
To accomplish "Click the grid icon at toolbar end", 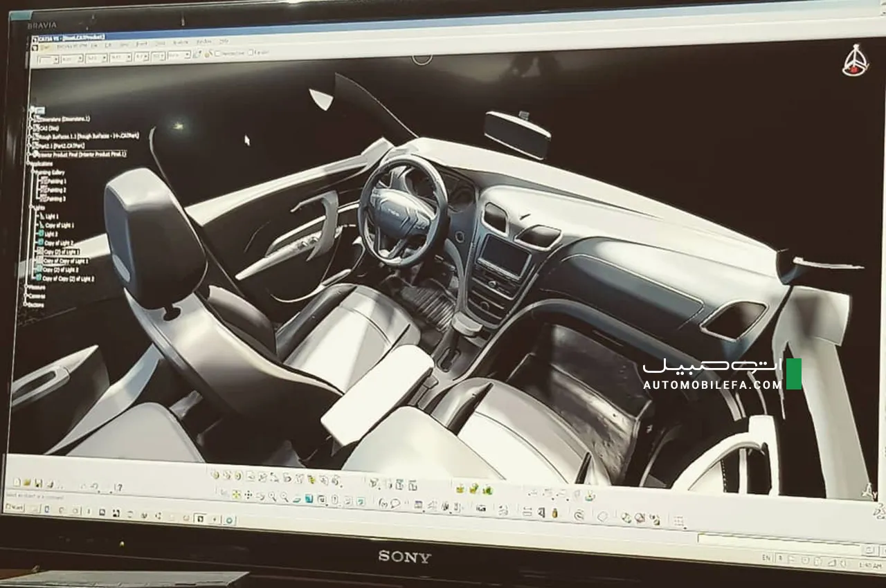I will [679, 520].
